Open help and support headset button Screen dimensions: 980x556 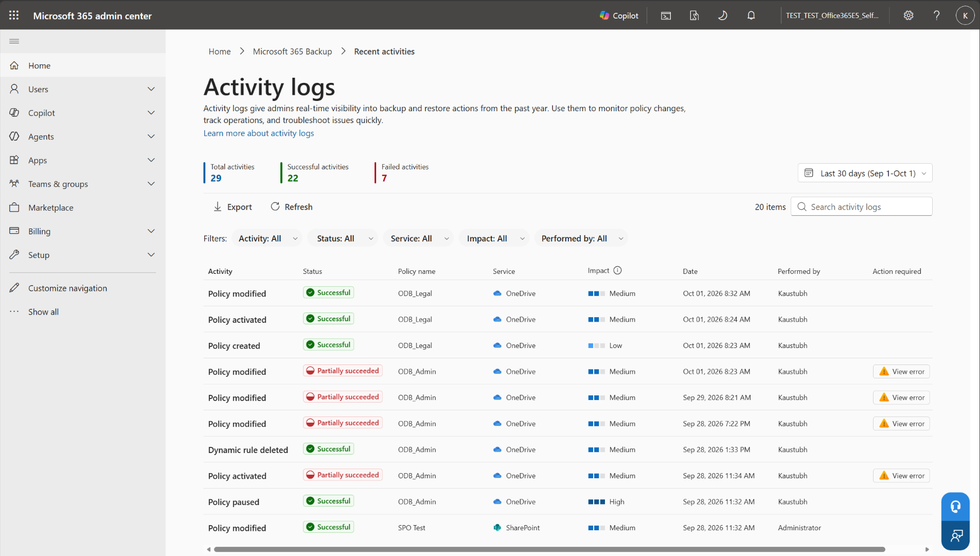tap(955, 507)
